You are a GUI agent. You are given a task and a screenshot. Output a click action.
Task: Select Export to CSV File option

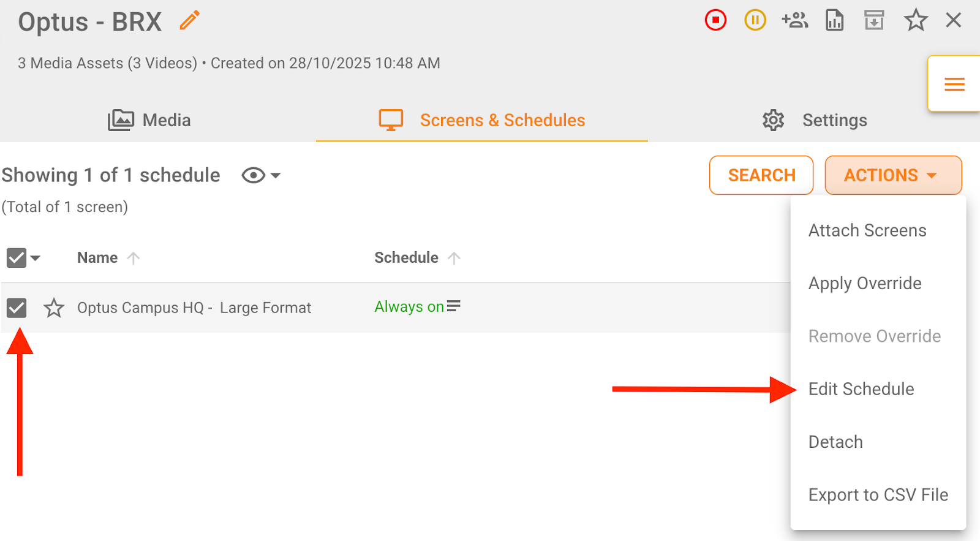[x=878, y=494]
